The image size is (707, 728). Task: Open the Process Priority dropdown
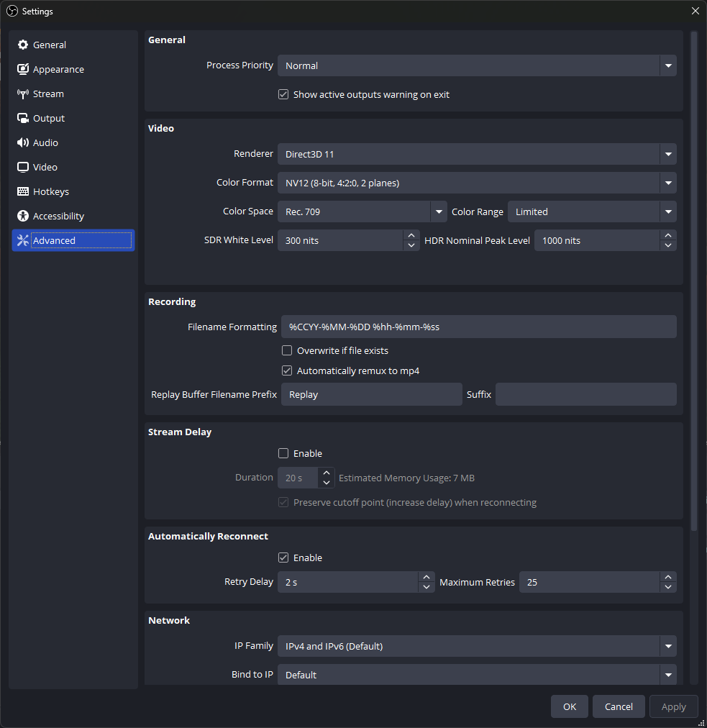(x=476, y=65)
